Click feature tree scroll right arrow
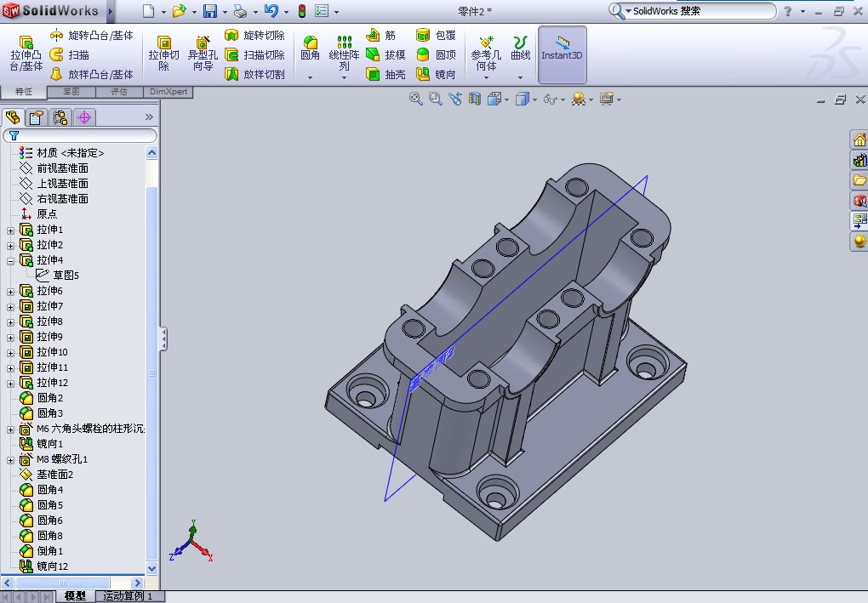This screenshot has height=603, width=868. point(138,583)
